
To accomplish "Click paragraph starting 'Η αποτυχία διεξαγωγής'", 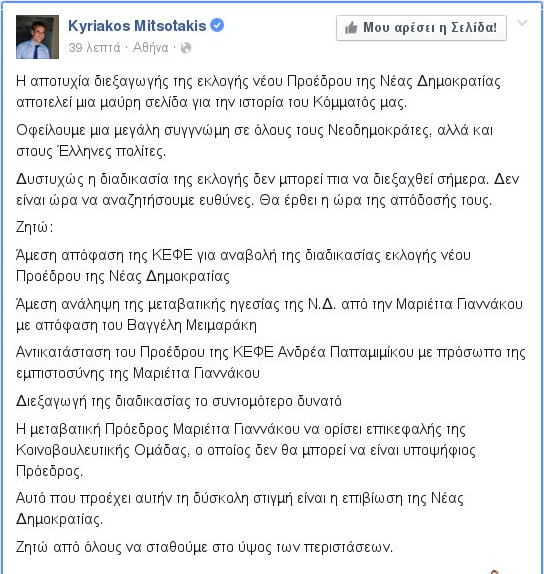I will coord(258,92).
